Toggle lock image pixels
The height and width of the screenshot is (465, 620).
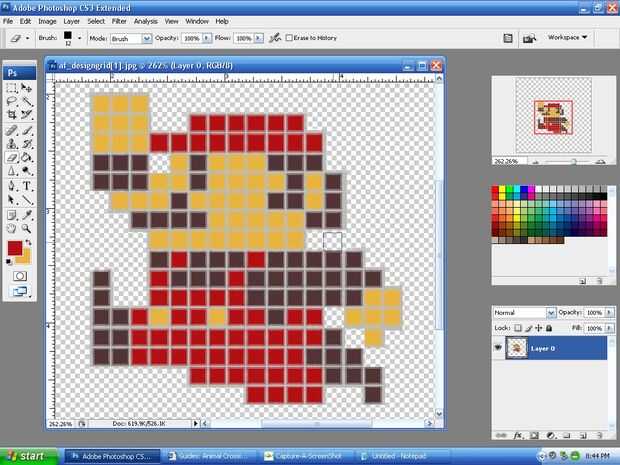pyautogui.click(x=529, y=328)
